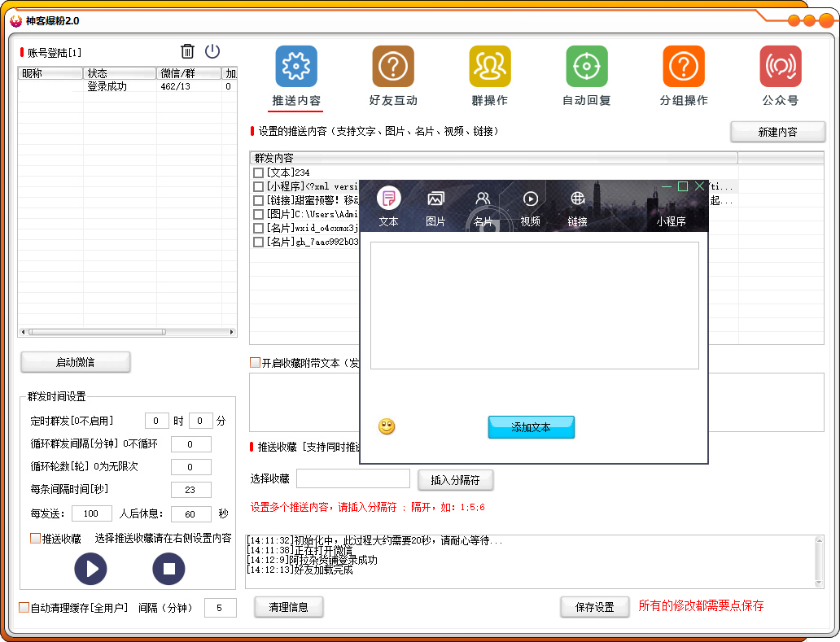Viewport: 840px width, 642px height.
Task: Open the 公众号 section icon
Action: (x=781, y=66)
